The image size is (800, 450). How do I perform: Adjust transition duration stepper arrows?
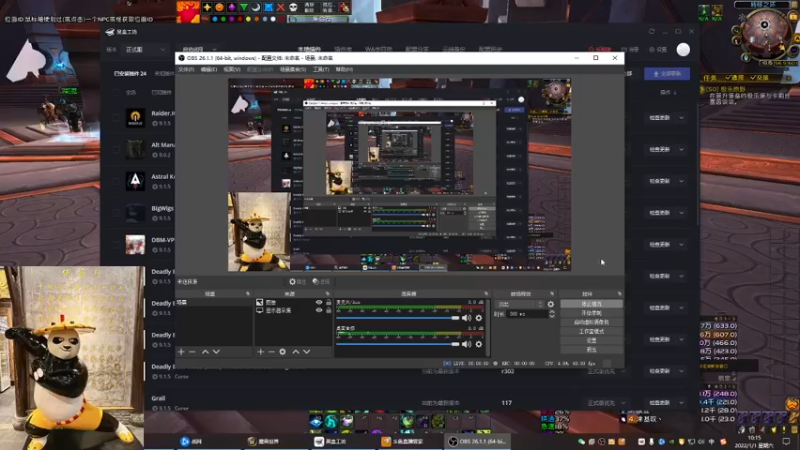[552, 314]
